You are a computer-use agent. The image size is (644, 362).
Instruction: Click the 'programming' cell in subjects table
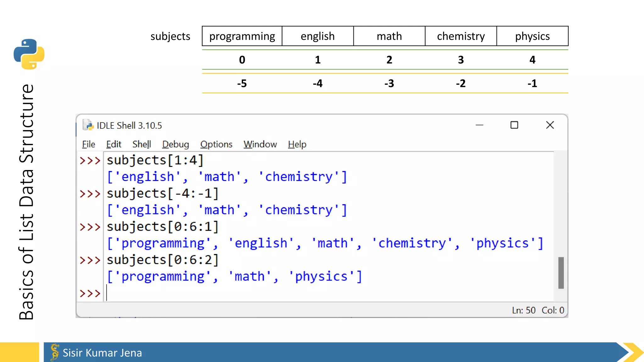coord(242,36)
